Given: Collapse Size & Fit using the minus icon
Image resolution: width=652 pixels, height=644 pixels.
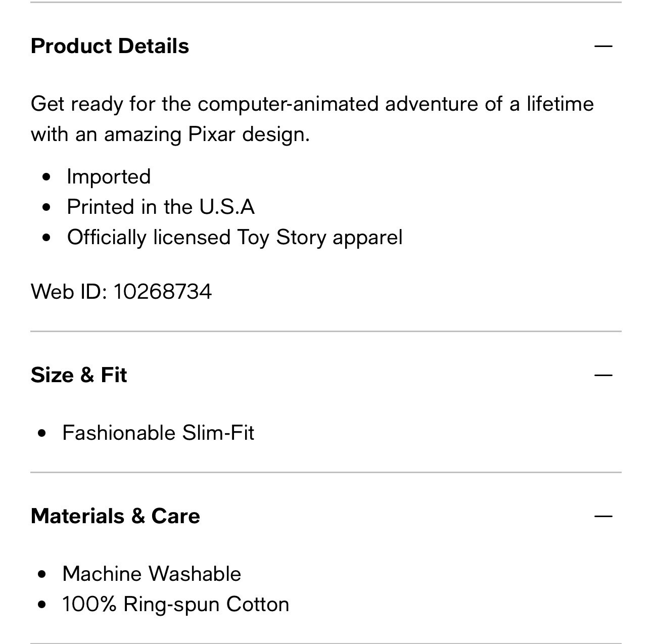Looking at the screenshot, I should pyautogui.click(x=603, y=375).
